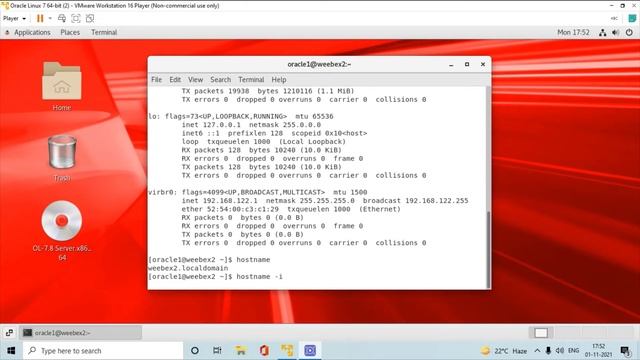Click the ether 52:54:00:c3:c1:29 line

click(291, 209)
